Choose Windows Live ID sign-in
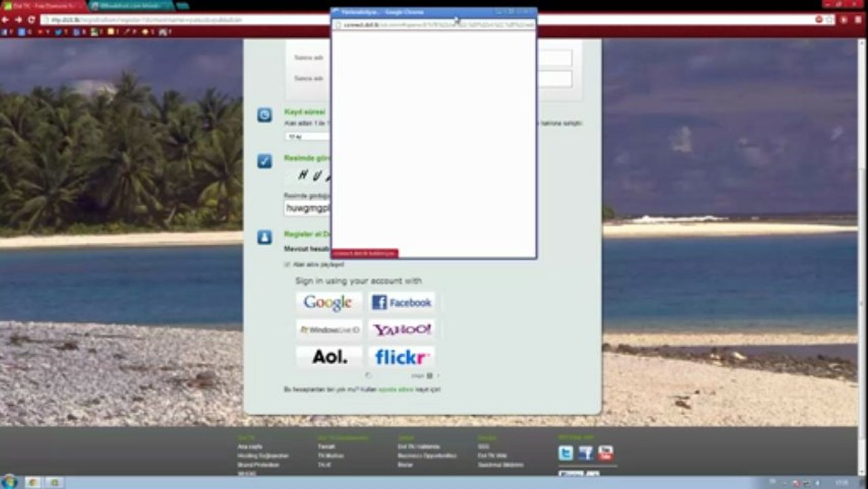Viewport: 868px width, 489px height. coord(329,329)
